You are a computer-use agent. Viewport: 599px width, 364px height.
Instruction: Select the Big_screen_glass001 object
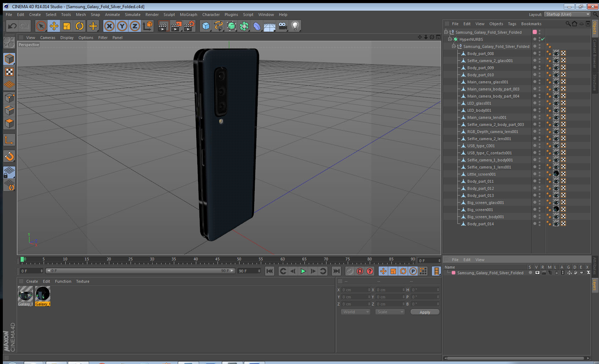[485, 203]
